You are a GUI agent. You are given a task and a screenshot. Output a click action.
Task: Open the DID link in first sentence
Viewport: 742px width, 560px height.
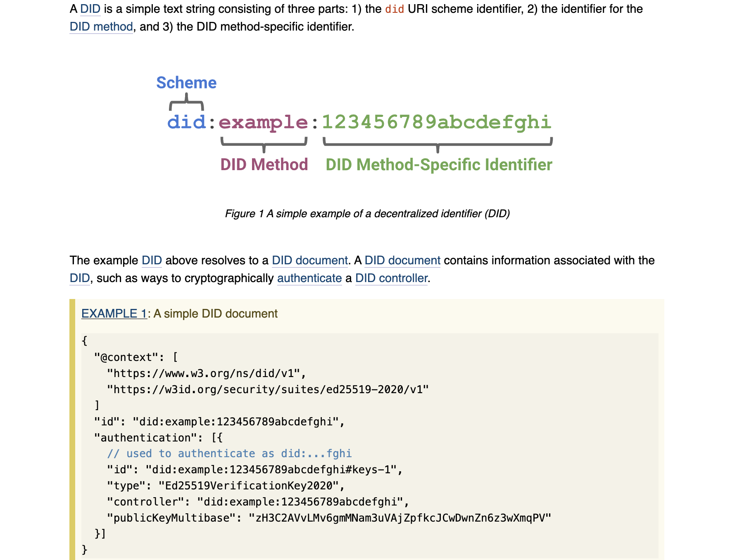pos(90,9)
